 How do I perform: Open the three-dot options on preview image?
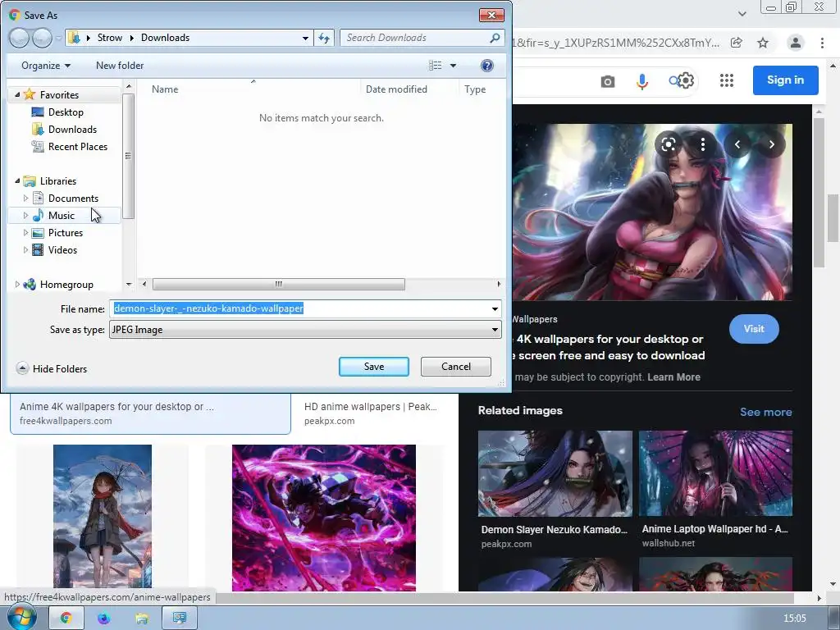[702, 144]
